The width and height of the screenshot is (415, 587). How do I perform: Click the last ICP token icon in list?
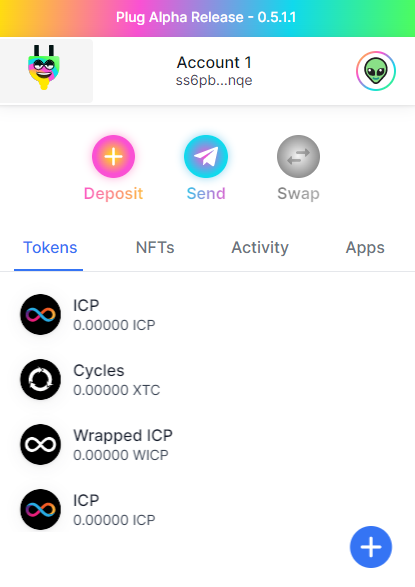coord(40,510)
